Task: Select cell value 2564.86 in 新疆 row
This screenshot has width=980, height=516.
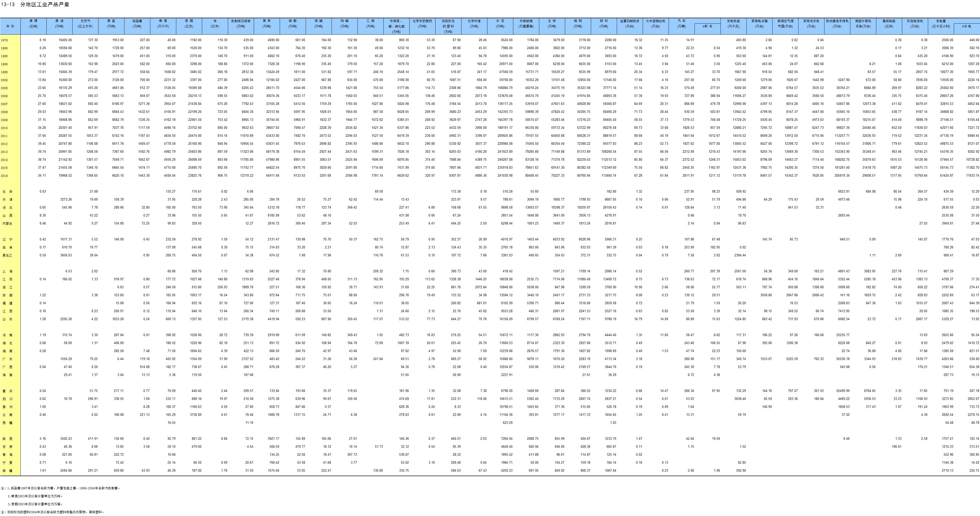Action: click(66, 470)
